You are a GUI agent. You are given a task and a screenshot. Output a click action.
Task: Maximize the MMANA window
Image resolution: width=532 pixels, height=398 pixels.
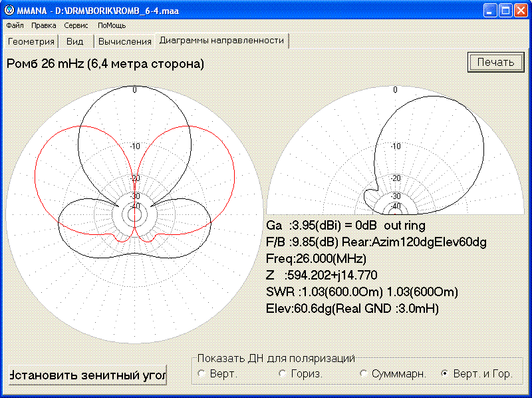(505, 11)
